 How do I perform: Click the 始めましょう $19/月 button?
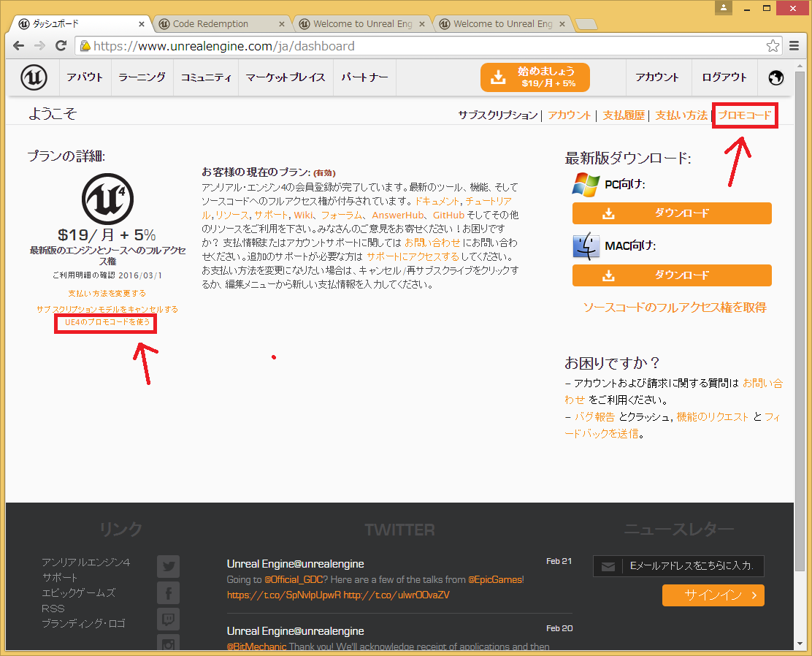(x=535, y=77)
